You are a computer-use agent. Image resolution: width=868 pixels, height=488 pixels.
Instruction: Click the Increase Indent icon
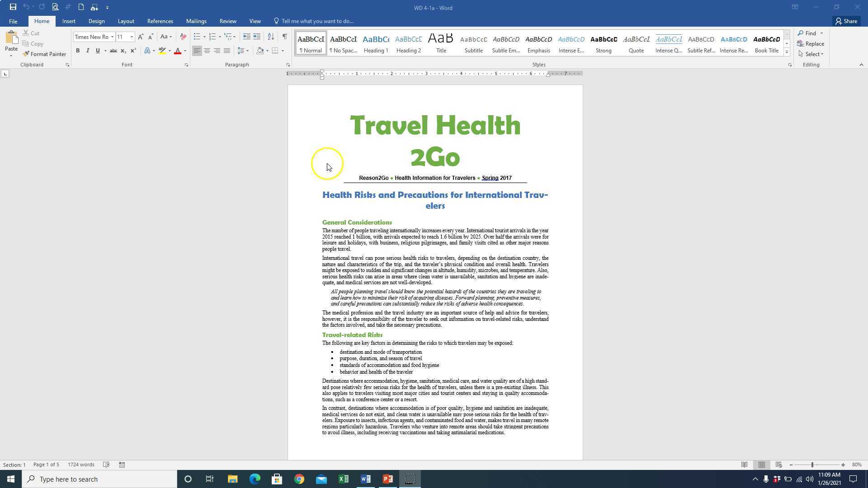(x=257, y=37)
